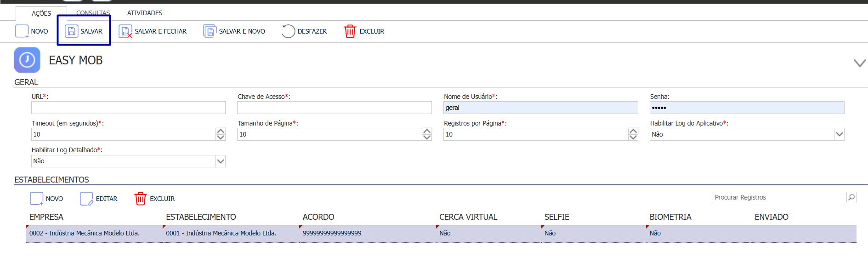Click the search magnifier next to Procurar Registros
Viewport: 868px width, 269px height.
(851, 197)
